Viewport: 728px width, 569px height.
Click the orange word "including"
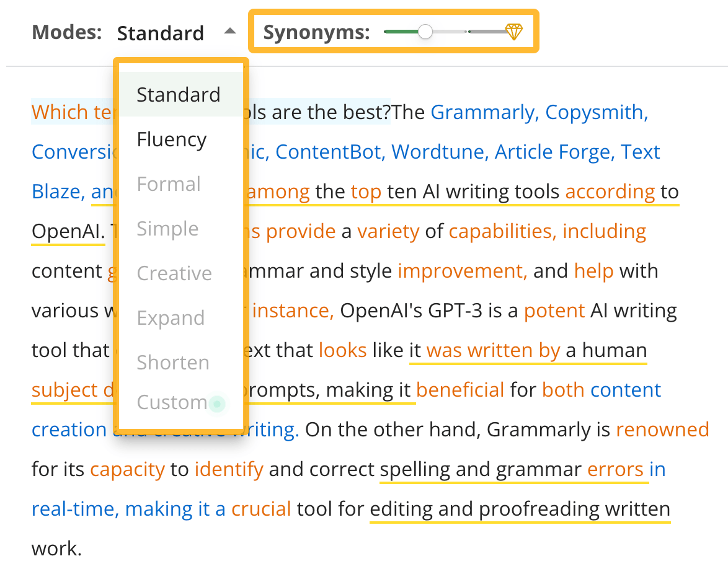604,231
